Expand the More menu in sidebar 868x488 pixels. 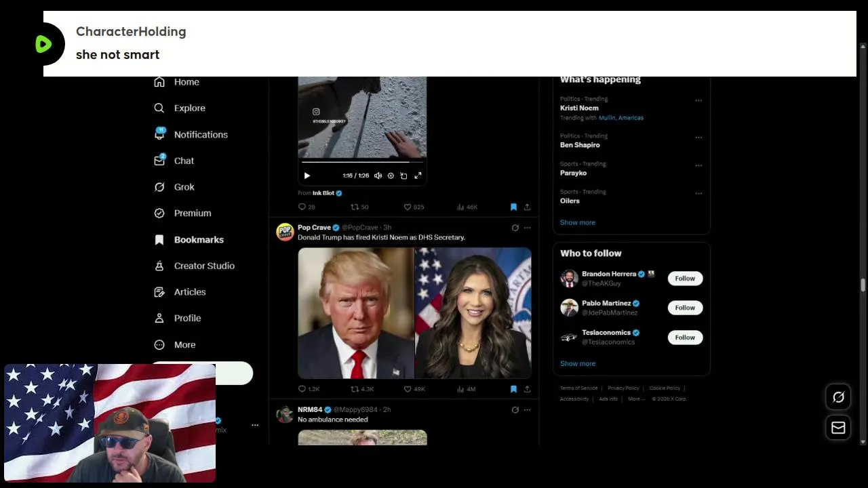175,344
